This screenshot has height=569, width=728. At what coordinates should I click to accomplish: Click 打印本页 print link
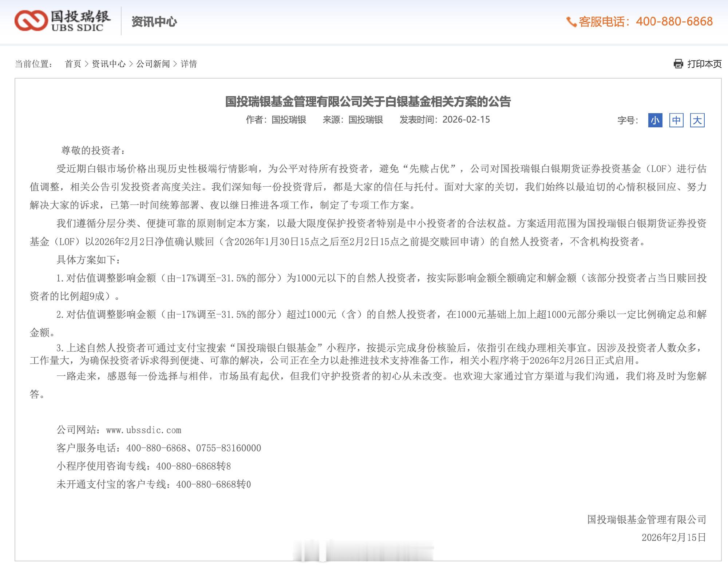tap(704, 64)
